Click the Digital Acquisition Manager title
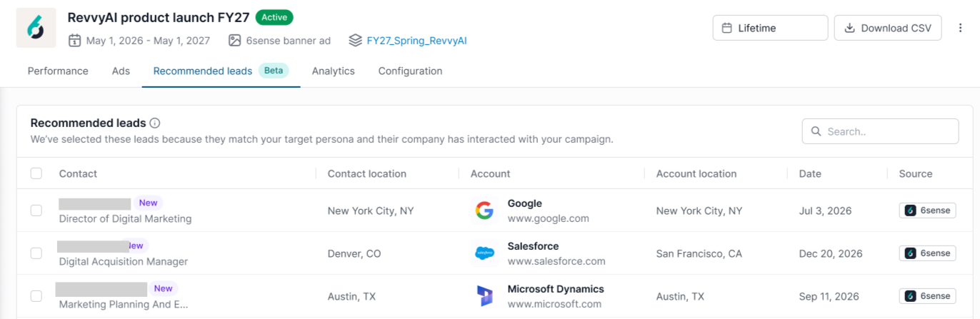Image resolution: width=980 pixels, height=319 pixels. [x=124, y=262]
